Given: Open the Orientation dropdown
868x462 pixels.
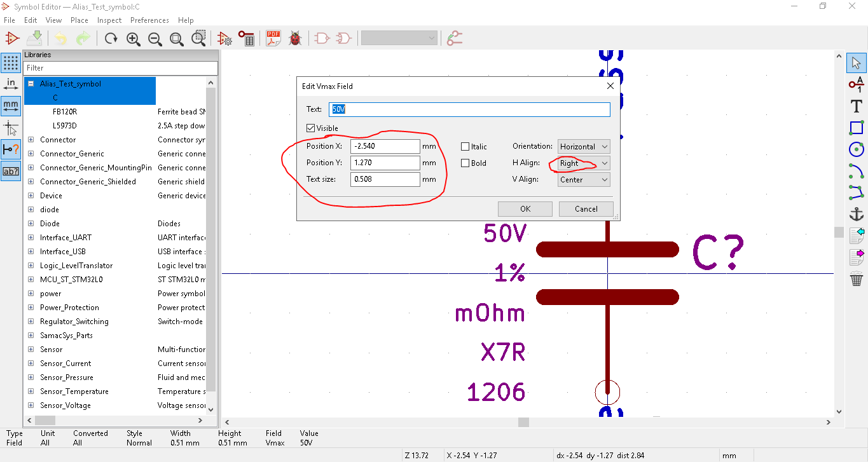Looking at the screenshot, I should point(584,147).
